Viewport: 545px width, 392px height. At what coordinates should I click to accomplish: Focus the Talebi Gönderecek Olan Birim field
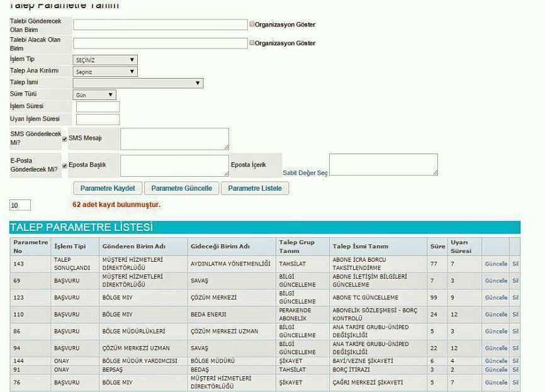click(160, 25)
